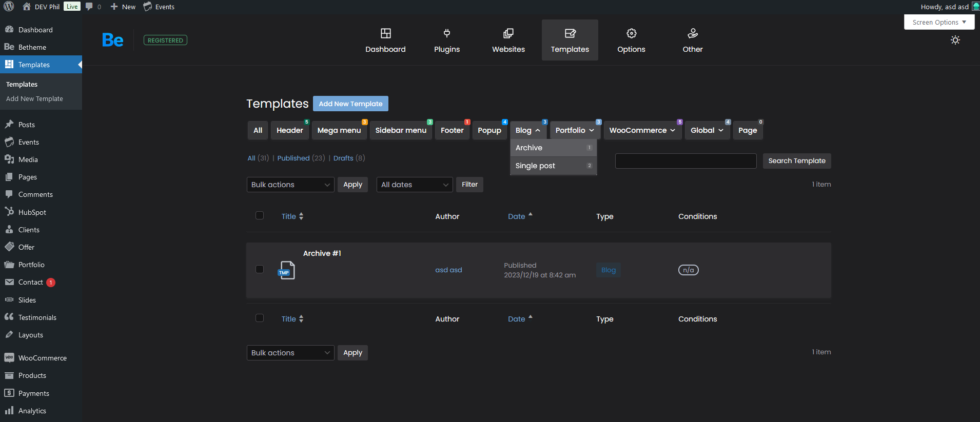The width and height of the screenshot is (980, 422).
Task: Open Betheme in the sidebar
Action: point(41,47)
